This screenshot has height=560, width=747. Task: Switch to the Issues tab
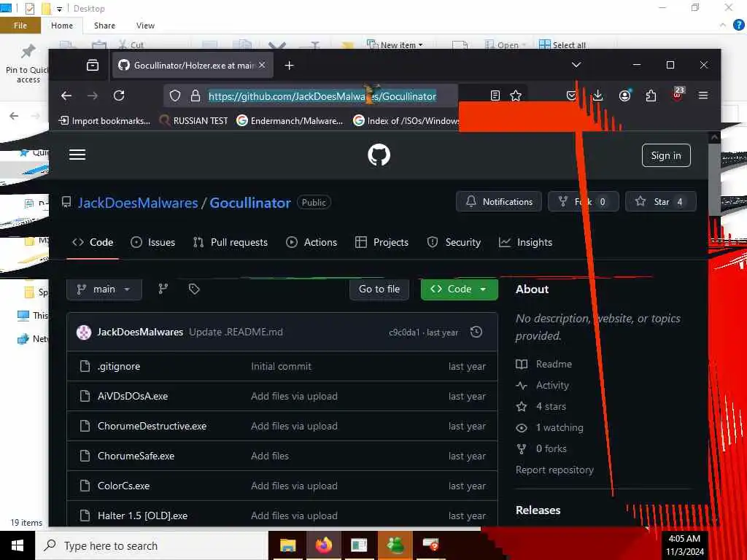click(x=153, y=242)
